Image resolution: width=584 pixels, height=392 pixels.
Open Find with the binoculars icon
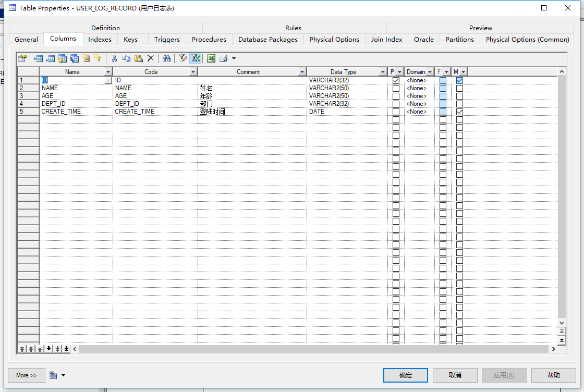pyautogui.click(x=166, y=58)
